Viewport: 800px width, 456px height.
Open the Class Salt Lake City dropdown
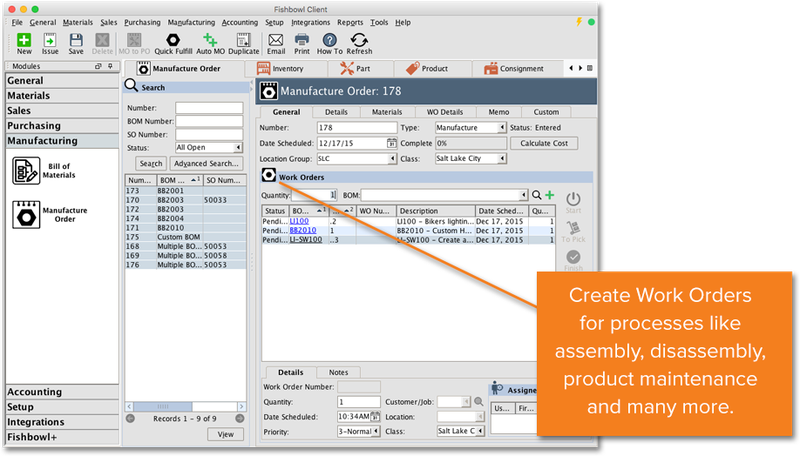click(502, 159)
